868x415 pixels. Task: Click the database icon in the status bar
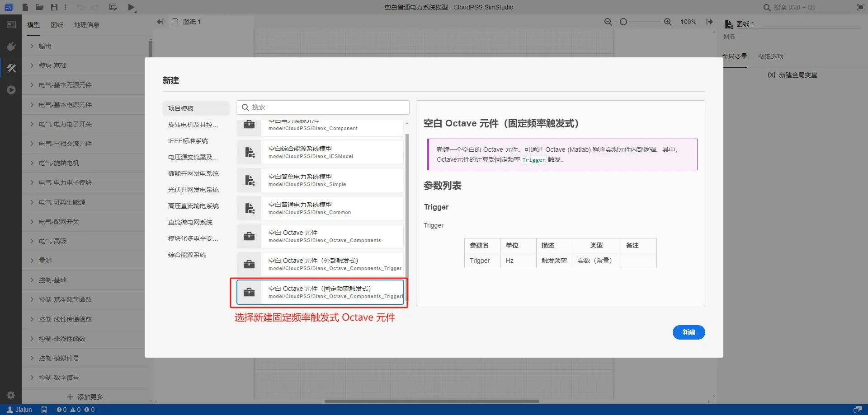click(x=44, y=409)
